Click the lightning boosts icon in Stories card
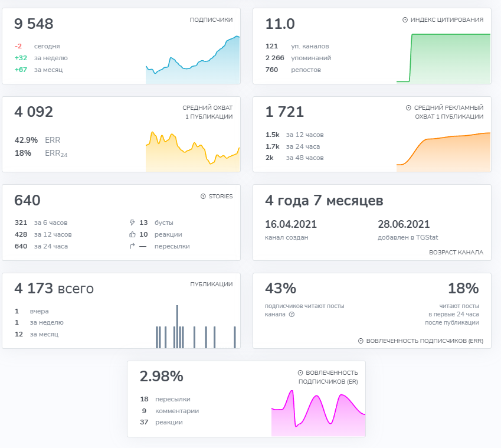The image size is (501, 448). pyautogui.click(x=132, y=223)
